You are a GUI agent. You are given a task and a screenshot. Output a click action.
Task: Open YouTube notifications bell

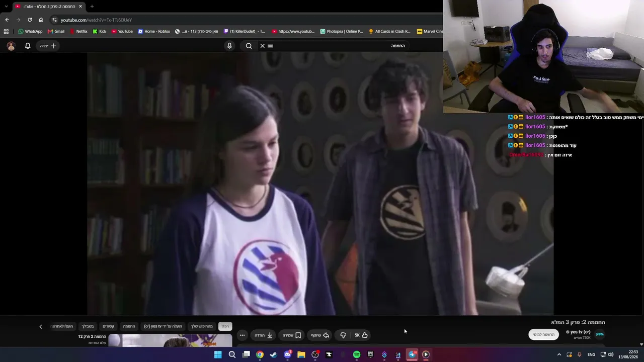[28, 46]
